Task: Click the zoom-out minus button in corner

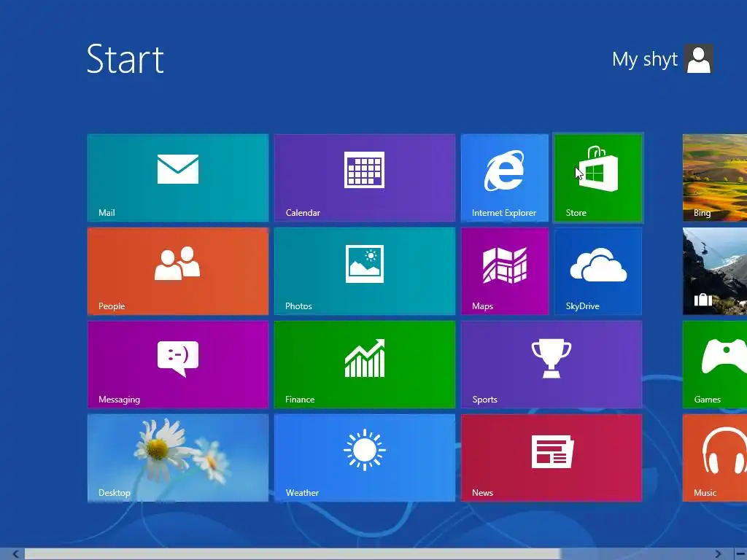Action: 740,554
